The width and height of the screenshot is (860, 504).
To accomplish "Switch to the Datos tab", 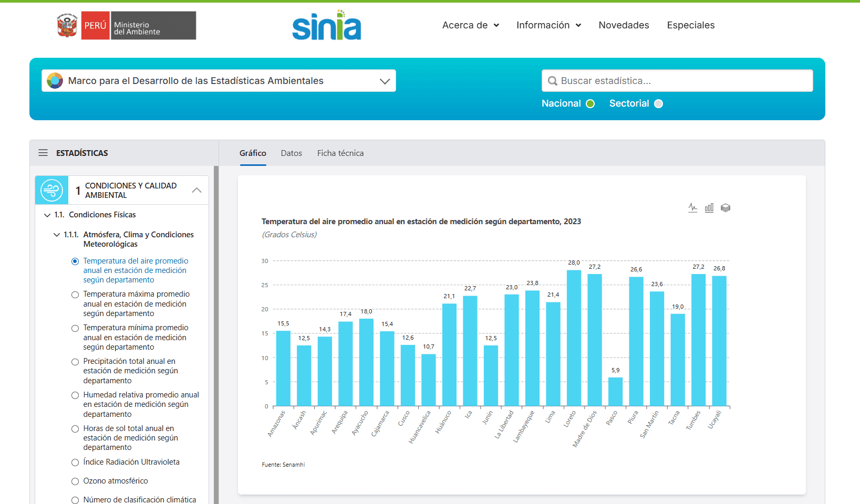I will coord(291,153).
